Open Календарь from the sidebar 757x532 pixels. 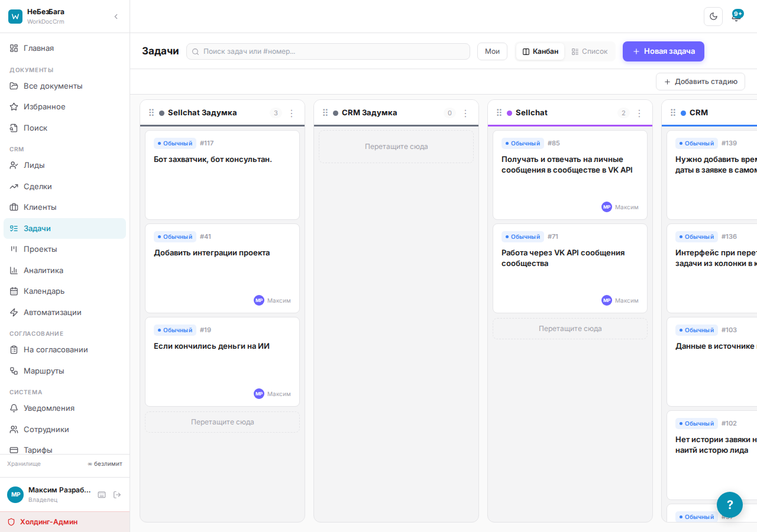64,291
